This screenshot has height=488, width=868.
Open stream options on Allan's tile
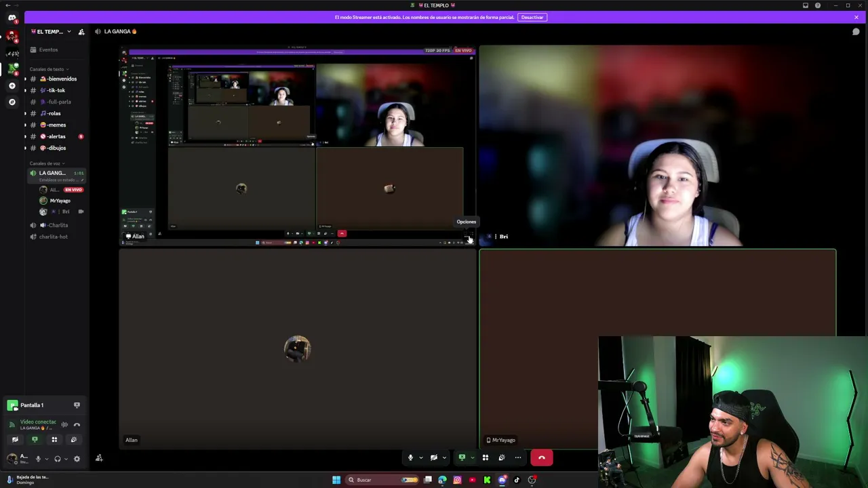click(467, 236)
